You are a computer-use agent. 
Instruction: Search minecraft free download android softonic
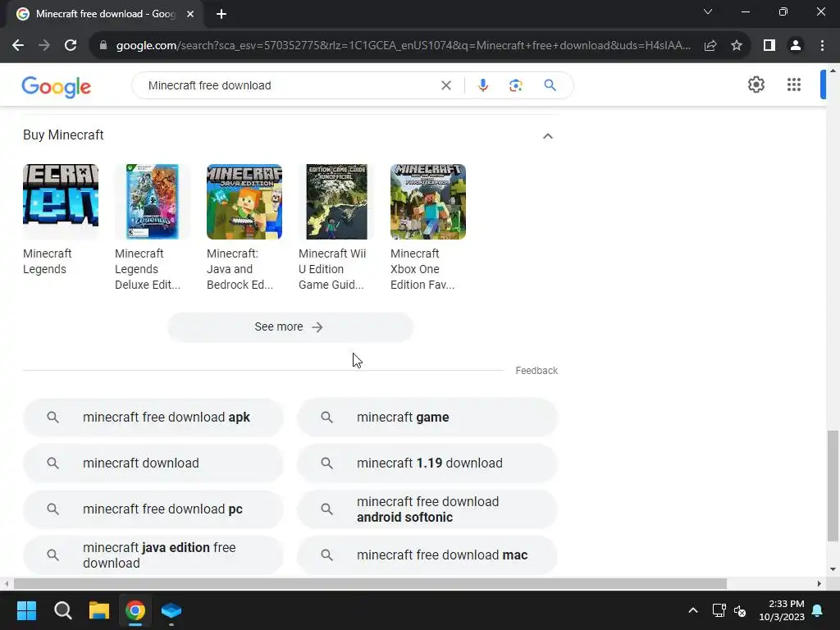point(427,509)
